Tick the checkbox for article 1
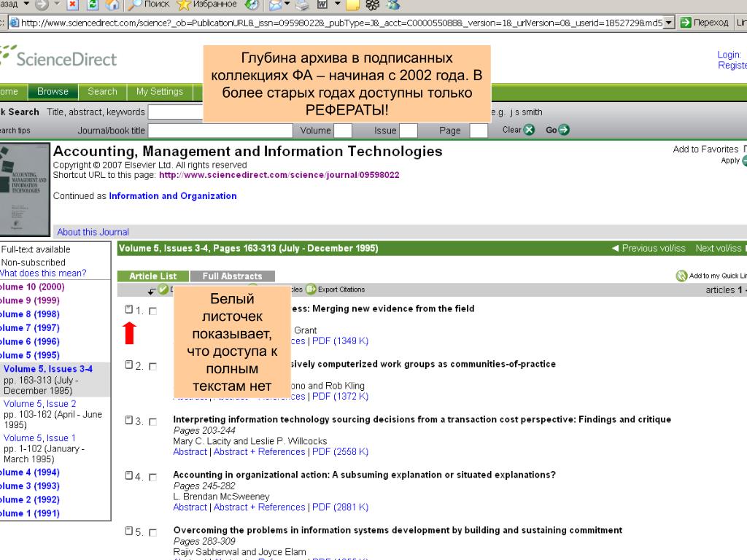747x560 pixels. pyautogui.click(x=153, y=311)
